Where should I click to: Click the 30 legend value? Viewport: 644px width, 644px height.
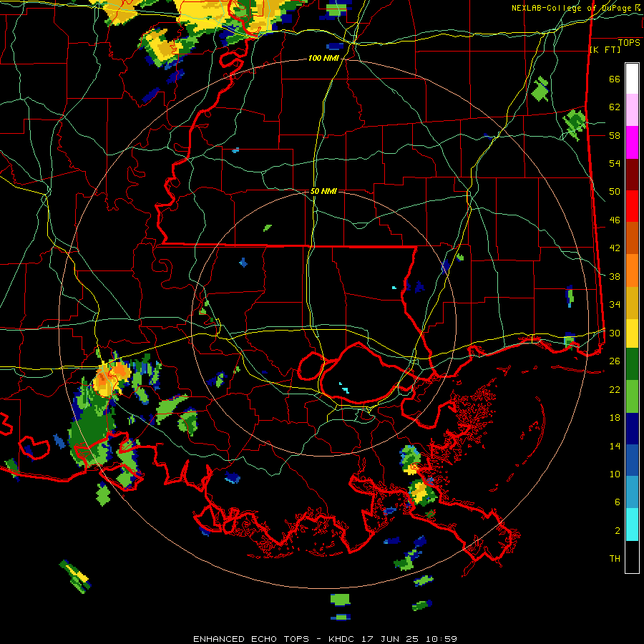tap(615, 333)
